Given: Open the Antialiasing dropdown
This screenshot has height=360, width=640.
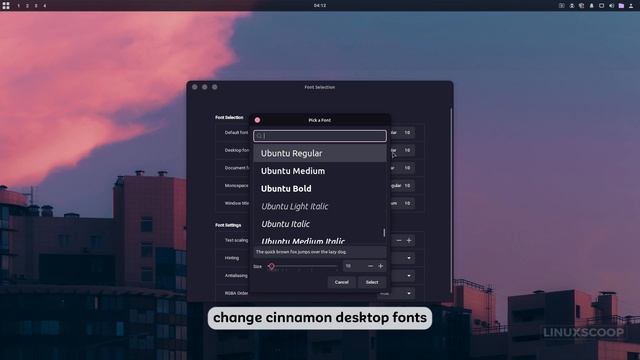Looking at the screenshot, I should pos(402,276).
